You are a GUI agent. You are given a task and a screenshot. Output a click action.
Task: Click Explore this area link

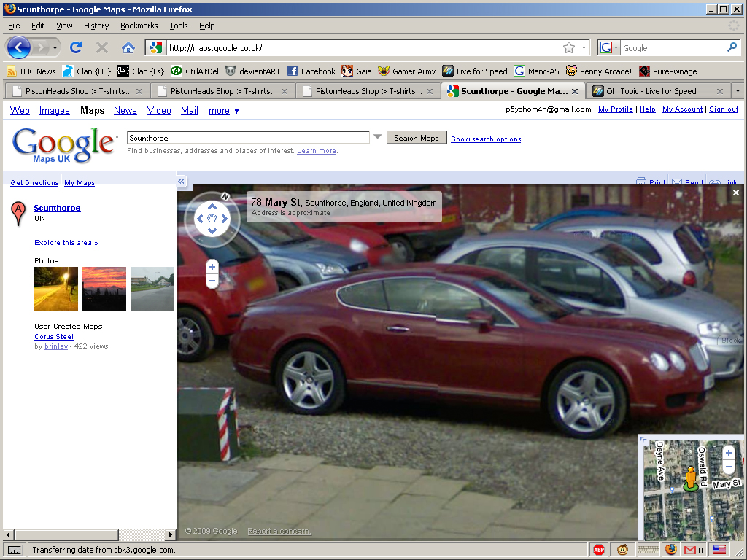[66, 242]
